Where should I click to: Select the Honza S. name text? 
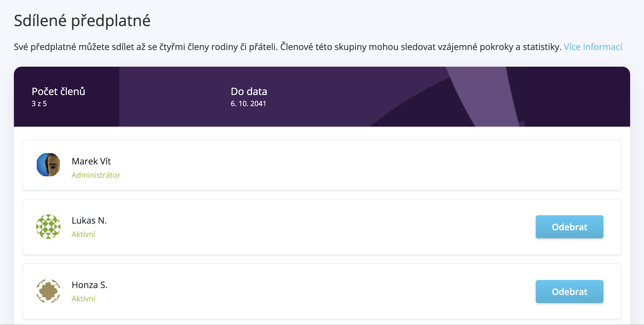click(89, 285)
